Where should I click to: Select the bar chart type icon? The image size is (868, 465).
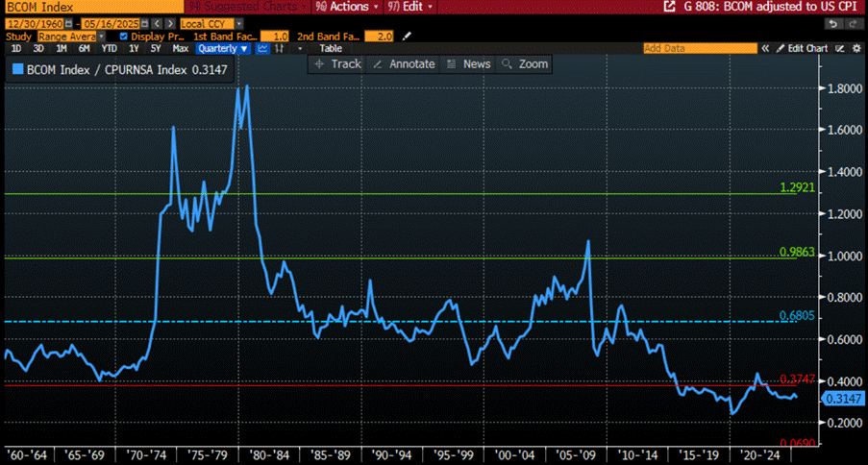click(x=279, y=48)
